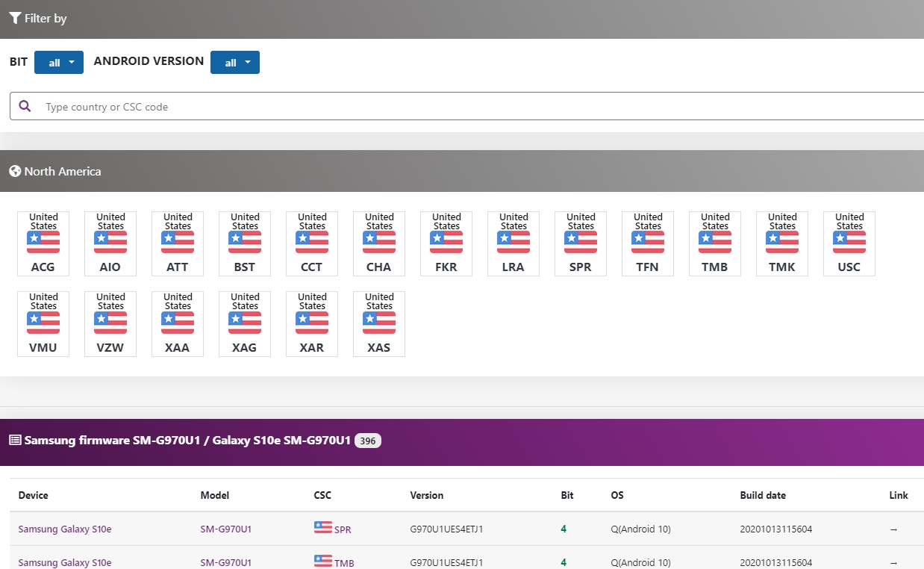Open Samsung Galaxy S10e link in SPR row
The image size is (924, 569).
[65, 529]
